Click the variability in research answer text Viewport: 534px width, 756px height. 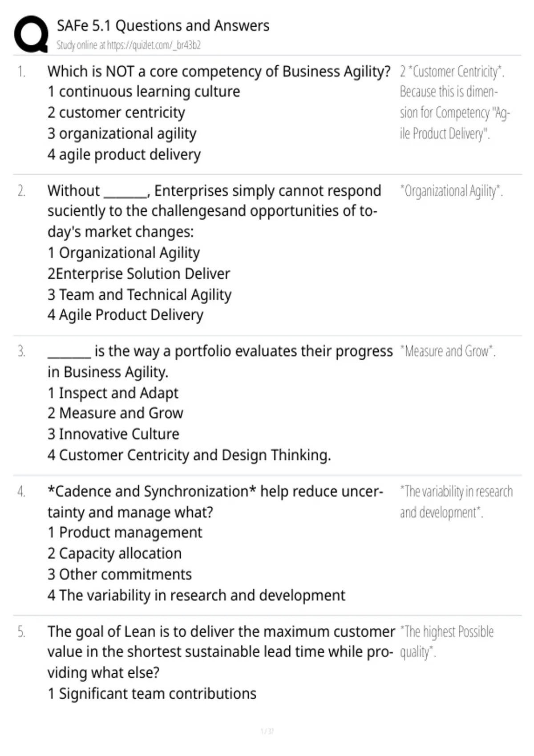(x=456, y=502)
